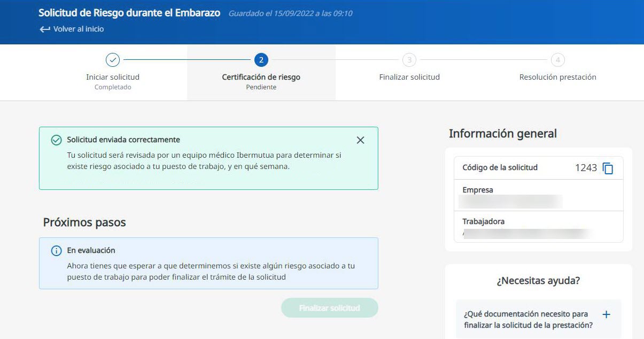The height and width of the screenshot is (339, 644).
Task: Open the ¿Qué documentación necesito question text
Action: [x=527, y=320]
